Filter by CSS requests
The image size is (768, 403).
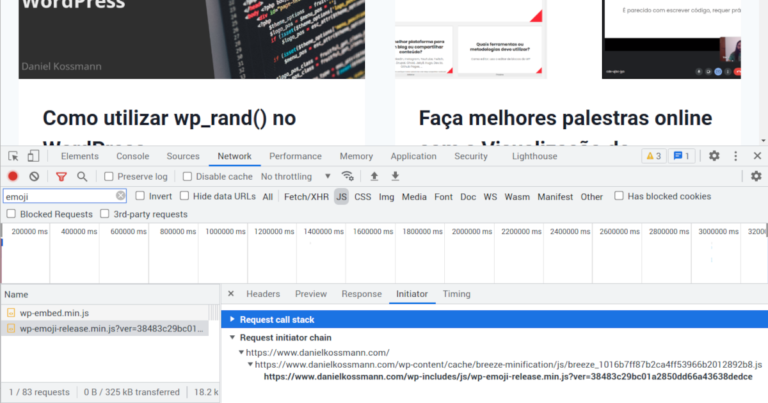pyautogui.click(x=362, y=196)
